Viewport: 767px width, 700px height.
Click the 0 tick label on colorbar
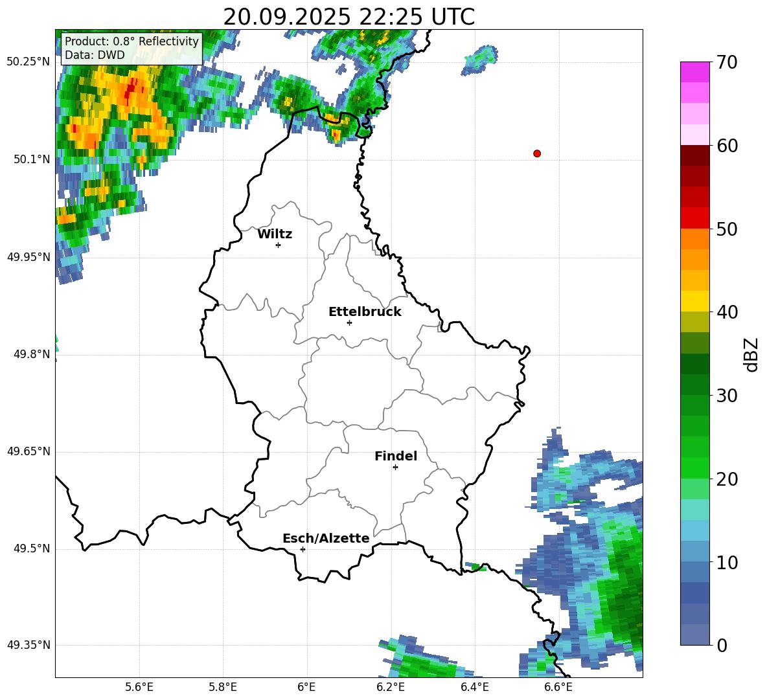click(x=722, y=645)
